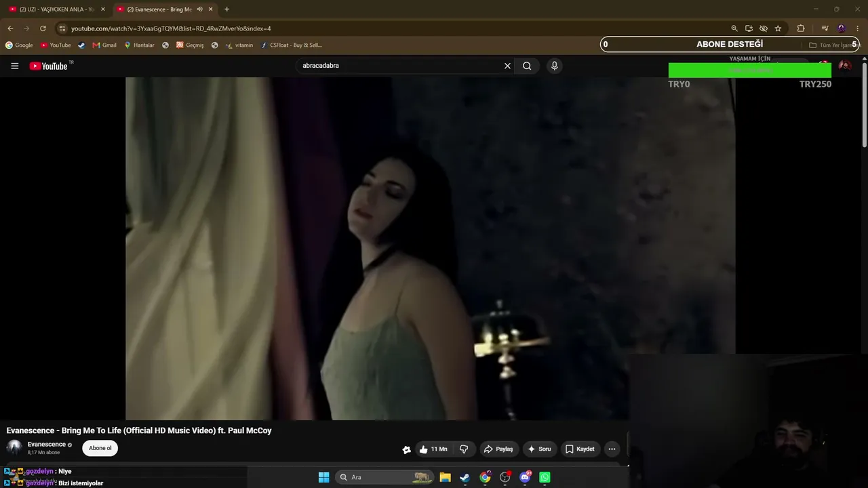Open Chrome from the taskbar
The height and width of the screenshot is (488, 868).
tap(485, 477)
